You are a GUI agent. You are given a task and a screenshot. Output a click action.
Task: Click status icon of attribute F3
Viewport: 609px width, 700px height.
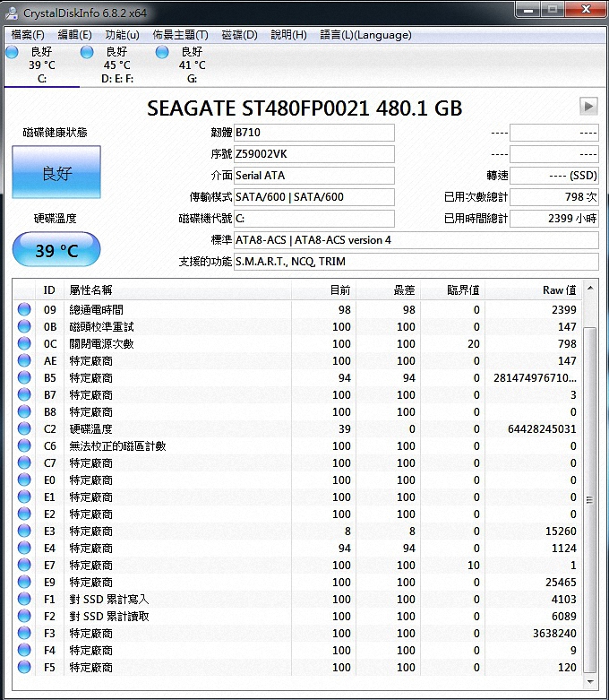pyautogui.click(x=24, y=633)
